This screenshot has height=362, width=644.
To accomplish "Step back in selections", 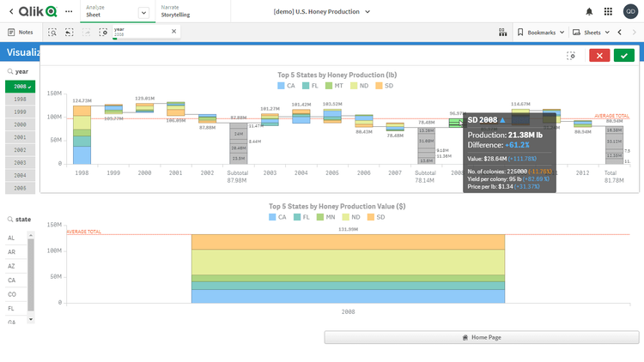I will tap(70, 32).
